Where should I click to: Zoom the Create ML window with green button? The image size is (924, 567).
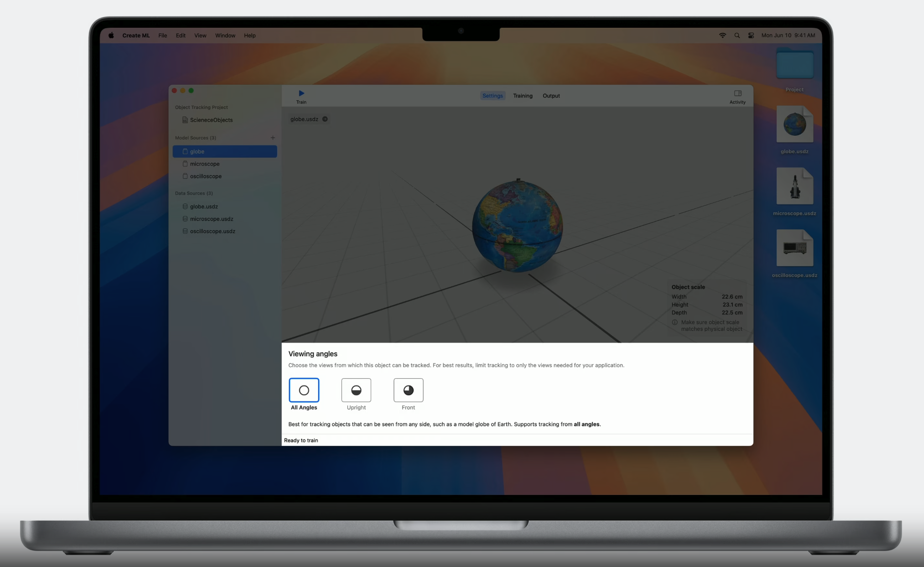(191, 91)
